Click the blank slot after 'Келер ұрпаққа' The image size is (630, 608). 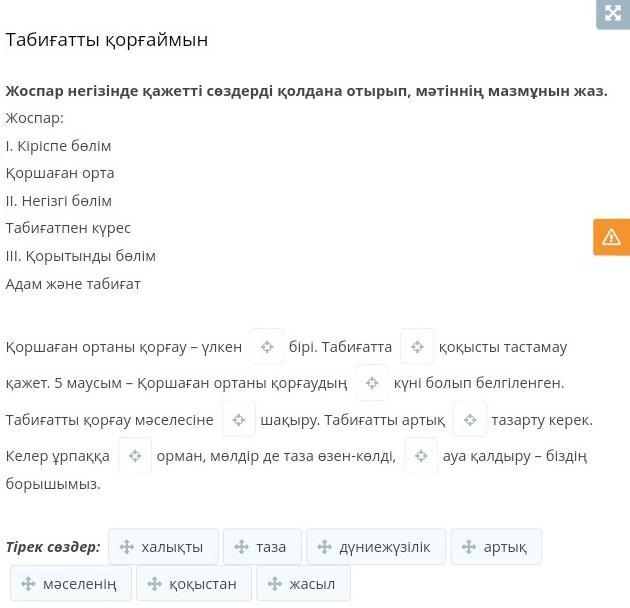tap(135, 456)
